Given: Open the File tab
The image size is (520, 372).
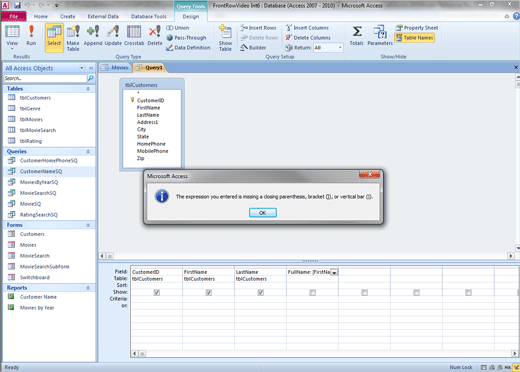Looking at the screenshot, I should 14,16.
